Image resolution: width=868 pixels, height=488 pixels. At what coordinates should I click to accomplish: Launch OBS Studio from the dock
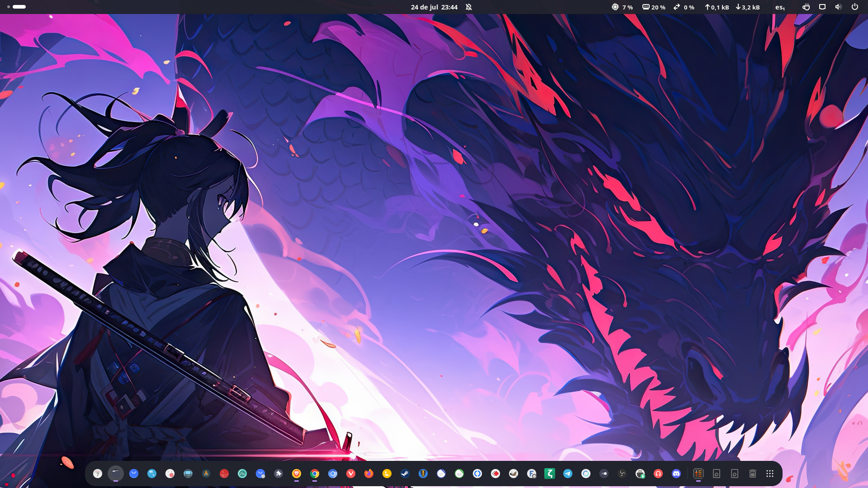coord(622,474)
